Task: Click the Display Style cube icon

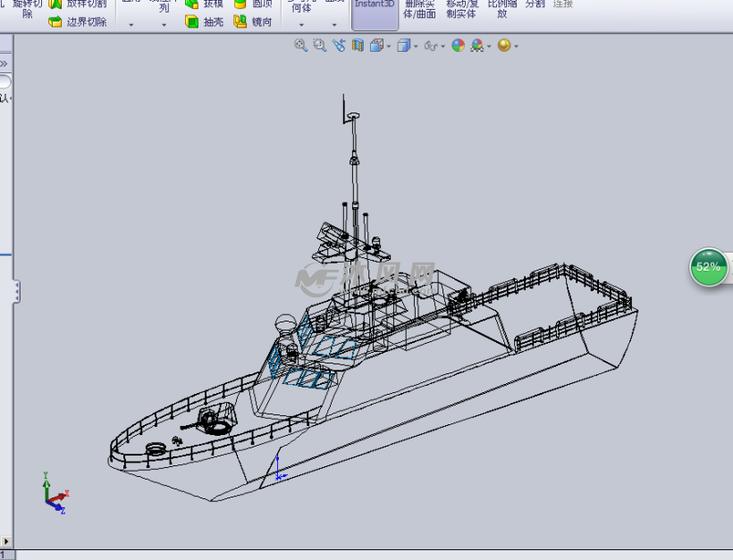Action: 404,46
